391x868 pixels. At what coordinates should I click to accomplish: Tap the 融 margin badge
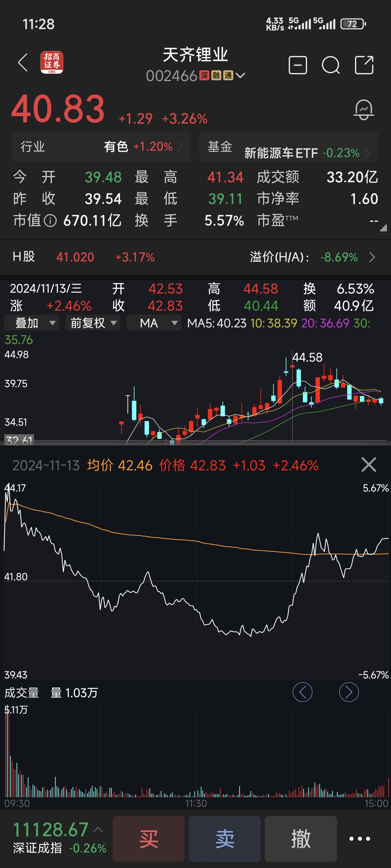[x=216, y=75]
